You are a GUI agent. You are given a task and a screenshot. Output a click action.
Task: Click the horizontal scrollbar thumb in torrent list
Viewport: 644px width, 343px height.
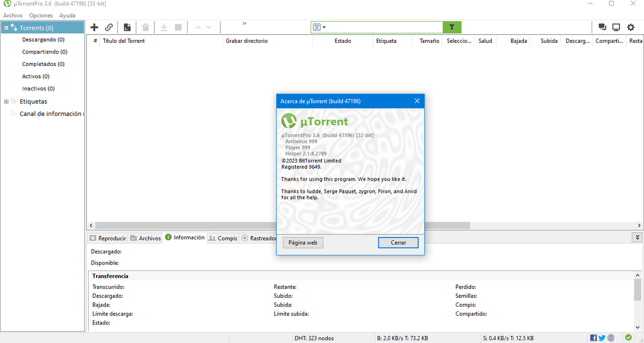282,226
